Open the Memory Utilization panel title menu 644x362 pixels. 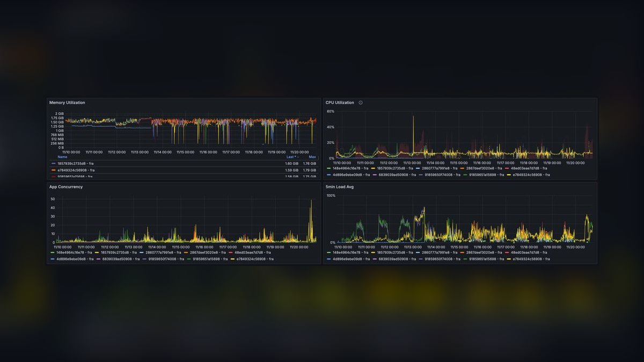click(x=67, y=102)
